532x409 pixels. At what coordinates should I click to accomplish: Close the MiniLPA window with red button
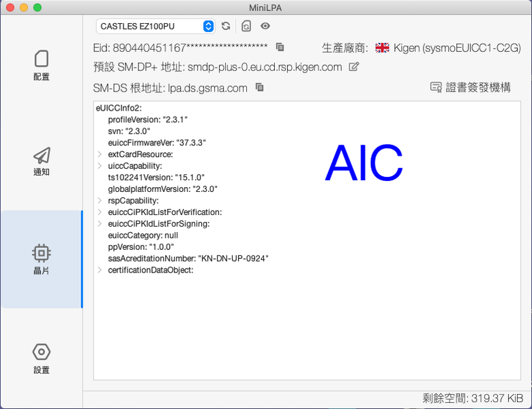click(10, 8)
